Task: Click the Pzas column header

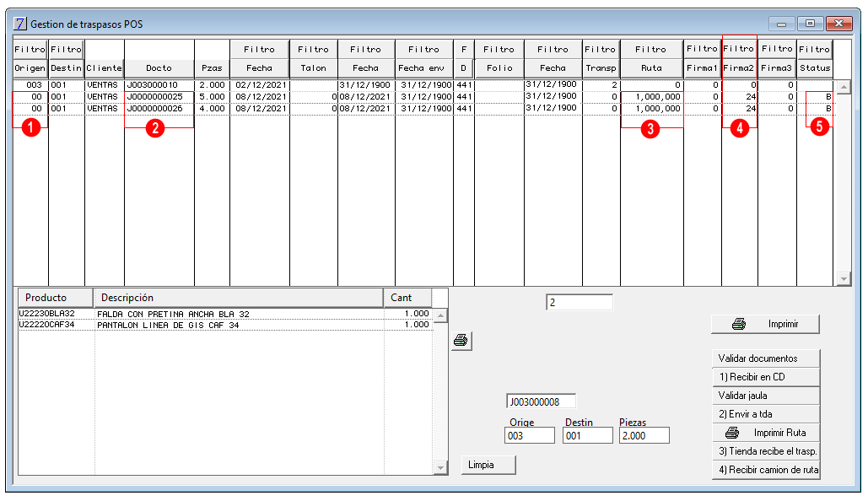Action: pos(212,68)
